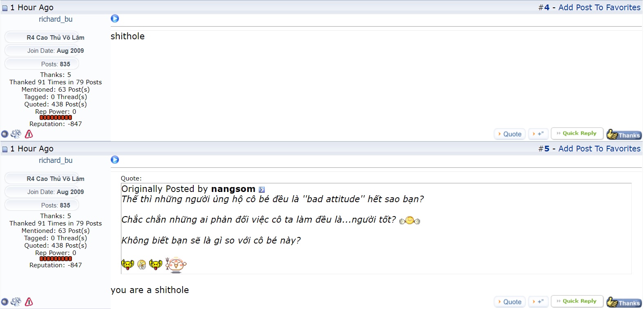
Task: Open the richard_bu username menu in post #4
Action: (56, 19)
